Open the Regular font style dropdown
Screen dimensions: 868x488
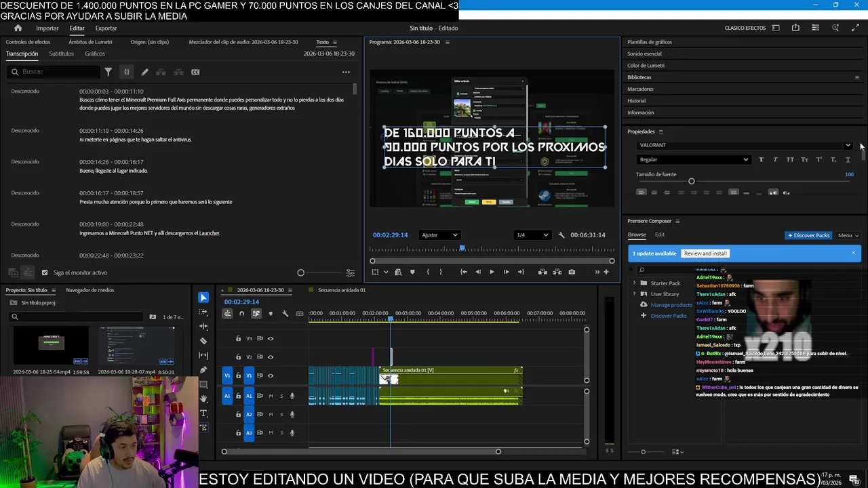[693, 159]
